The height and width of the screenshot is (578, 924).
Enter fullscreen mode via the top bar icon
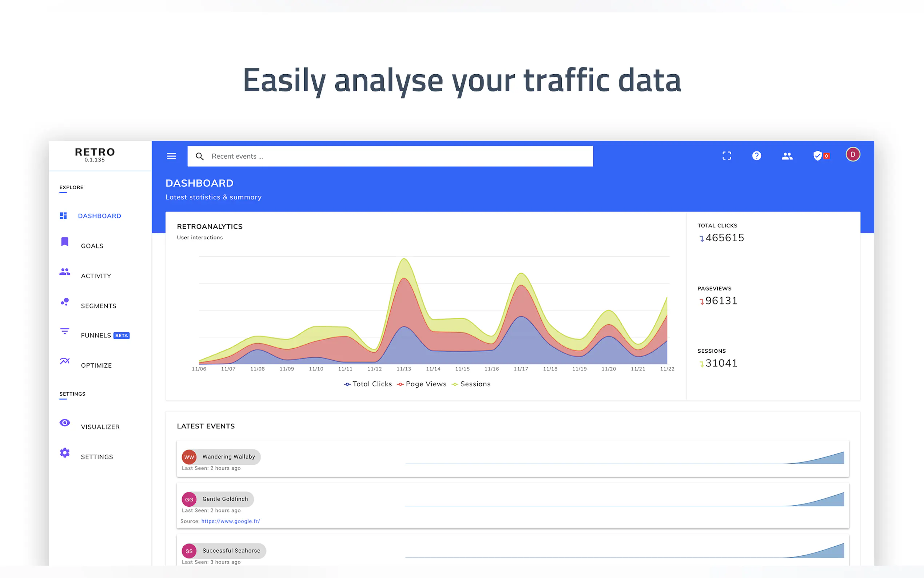pos(726,155)
